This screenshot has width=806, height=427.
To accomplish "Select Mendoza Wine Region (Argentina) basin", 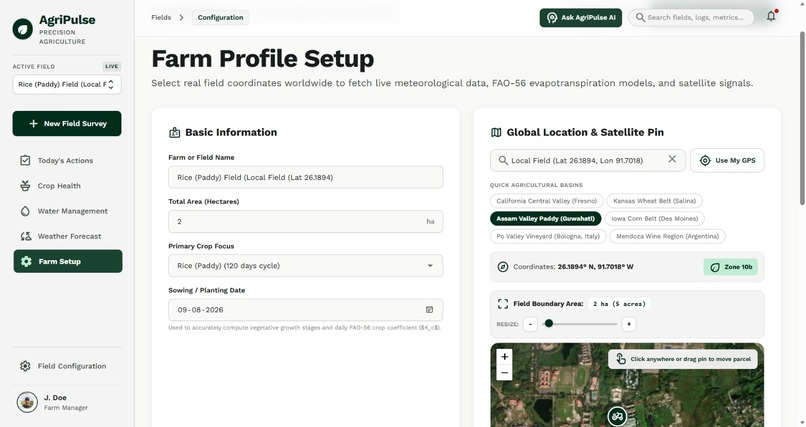I will [x=667, y=236].
